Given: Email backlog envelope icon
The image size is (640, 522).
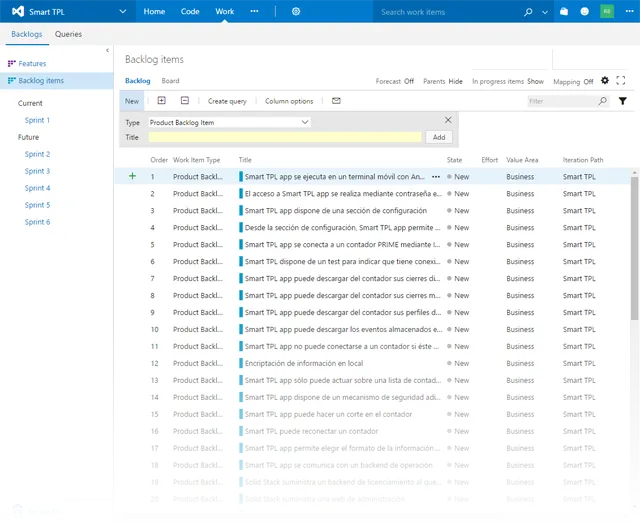Looking at the screenshot, I should point(336,100).
